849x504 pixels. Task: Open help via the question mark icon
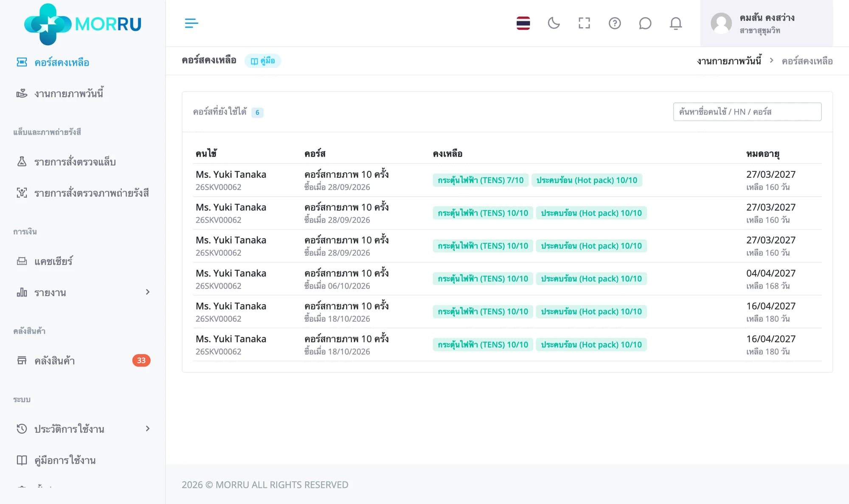615,23
